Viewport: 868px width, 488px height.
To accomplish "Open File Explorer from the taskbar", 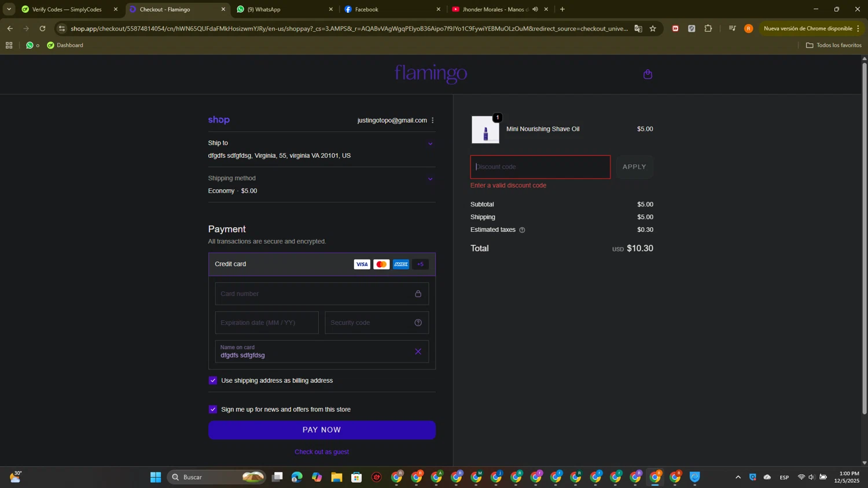I will coord(337,477).
